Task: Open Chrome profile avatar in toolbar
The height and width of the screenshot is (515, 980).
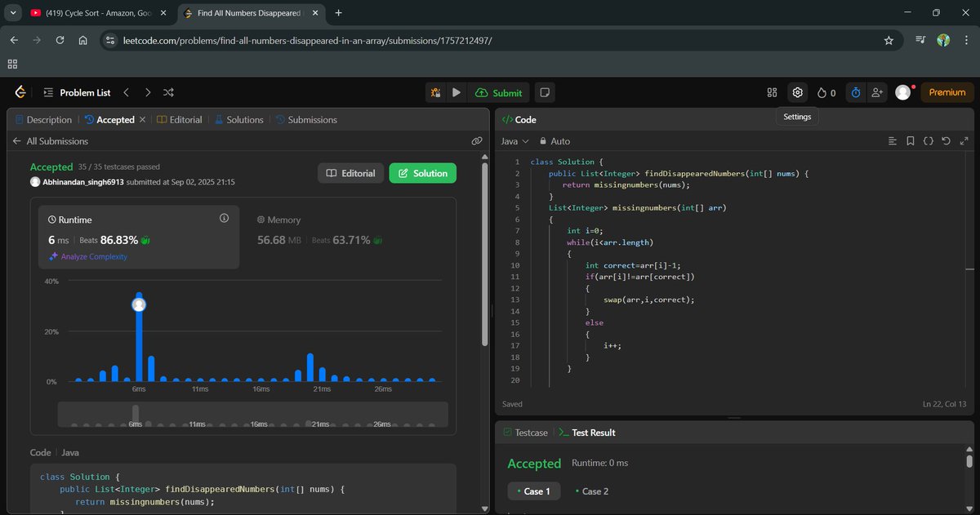Action: click(943, 40)
